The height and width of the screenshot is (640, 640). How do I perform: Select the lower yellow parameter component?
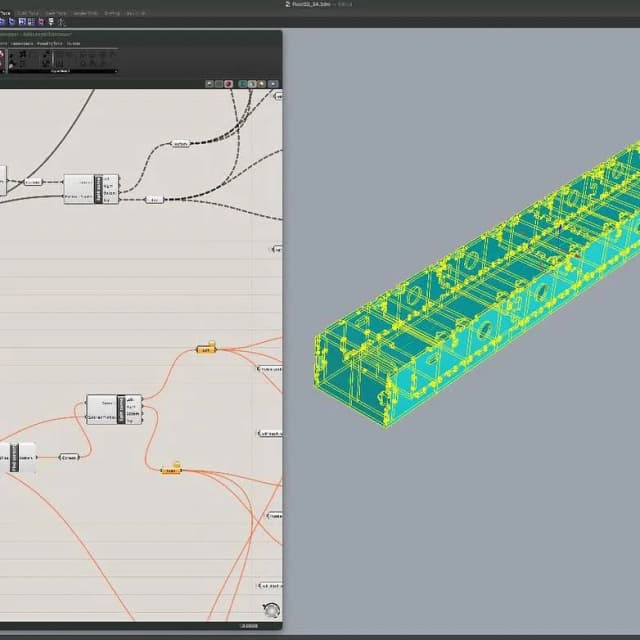click(172, 469)
